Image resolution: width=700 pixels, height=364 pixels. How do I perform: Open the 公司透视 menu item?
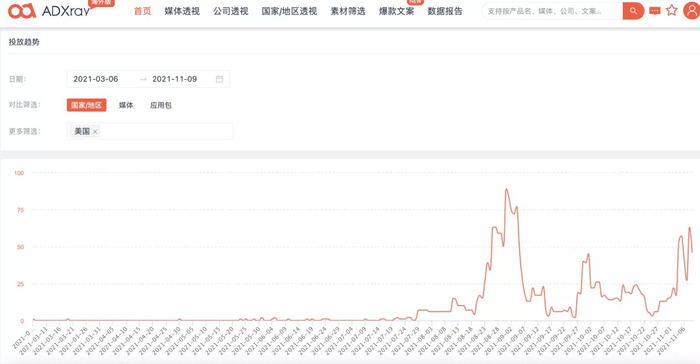pos(230,11)
